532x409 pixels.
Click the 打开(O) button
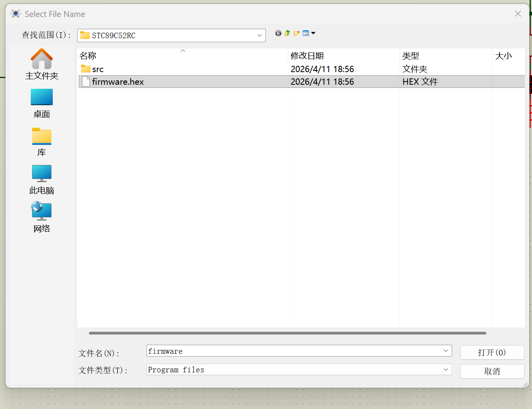492,352
